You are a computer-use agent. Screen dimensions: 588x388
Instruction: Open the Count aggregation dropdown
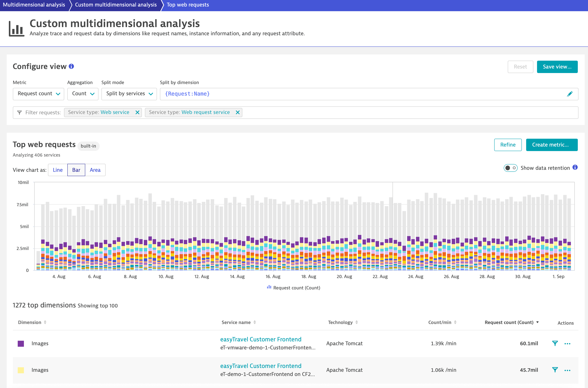pyautogui.click(x=83, y=94)
